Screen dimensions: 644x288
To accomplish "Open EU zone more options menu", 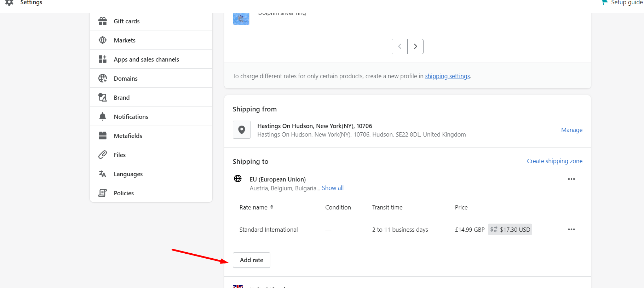I will pyautogui.click(x=571, y=179).
